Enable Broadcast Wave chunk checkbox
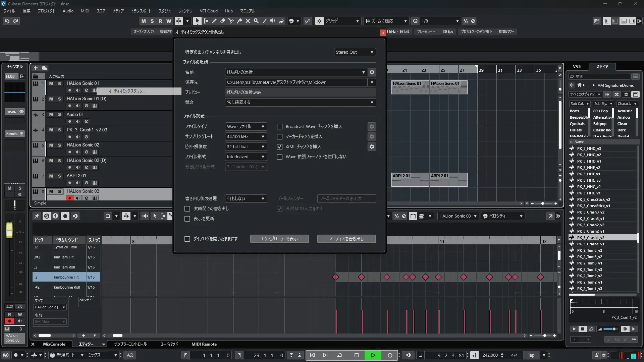The height and width of the screenshot is (362, 644). tap(279, 127)
